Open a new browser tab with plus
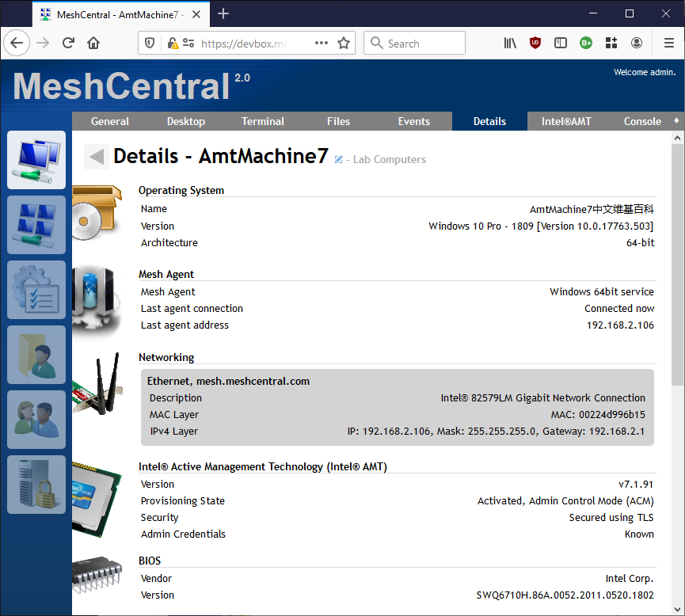 [x=223, y=14]
